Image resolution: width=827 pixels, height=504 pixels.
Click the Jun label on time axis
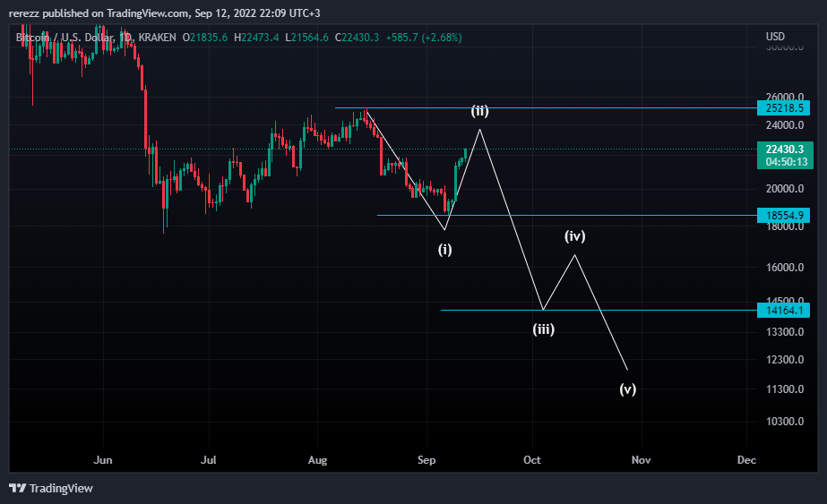[103, 460]
